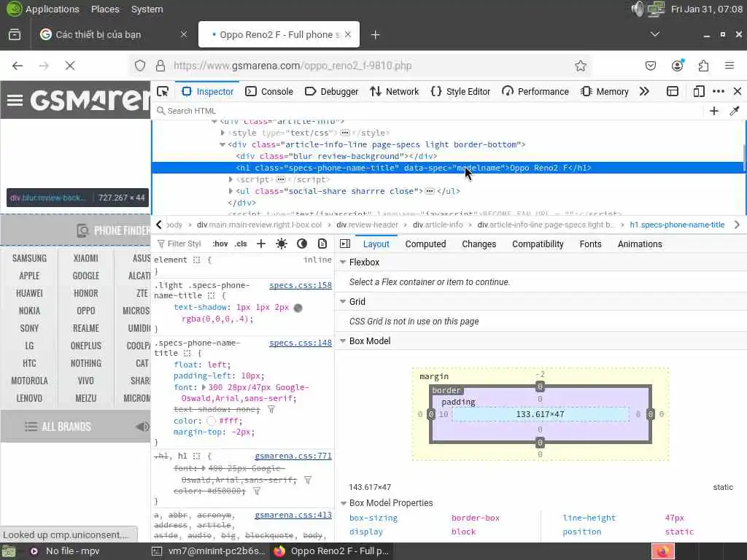Toggle dark color scheme simulation
Screen dimensions: 747x560
tap(302, 244)
